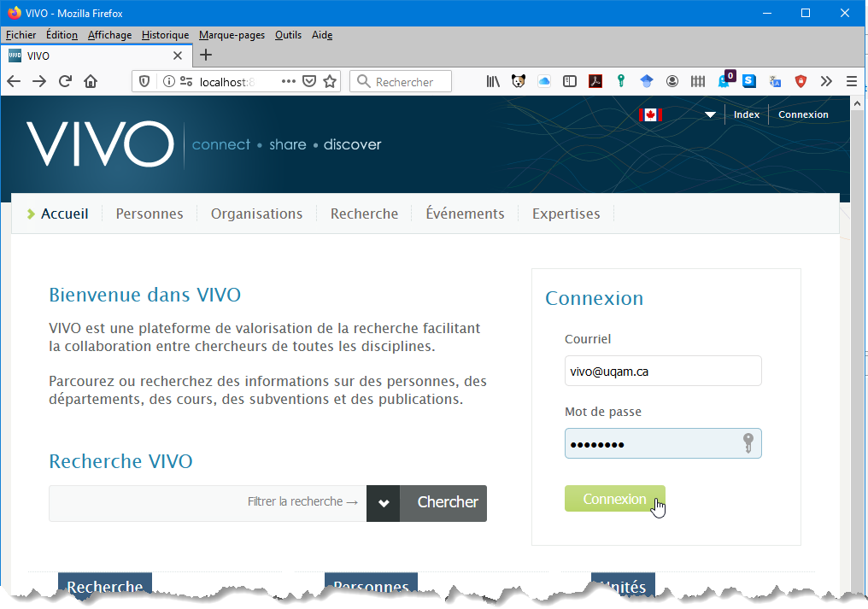Click the tracking protection shield icon

coord(144,81)
